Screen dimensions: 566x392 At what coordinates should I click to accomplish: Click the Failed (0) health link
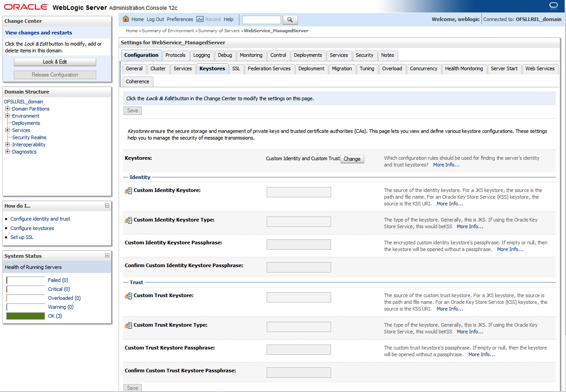click(58, 280)
